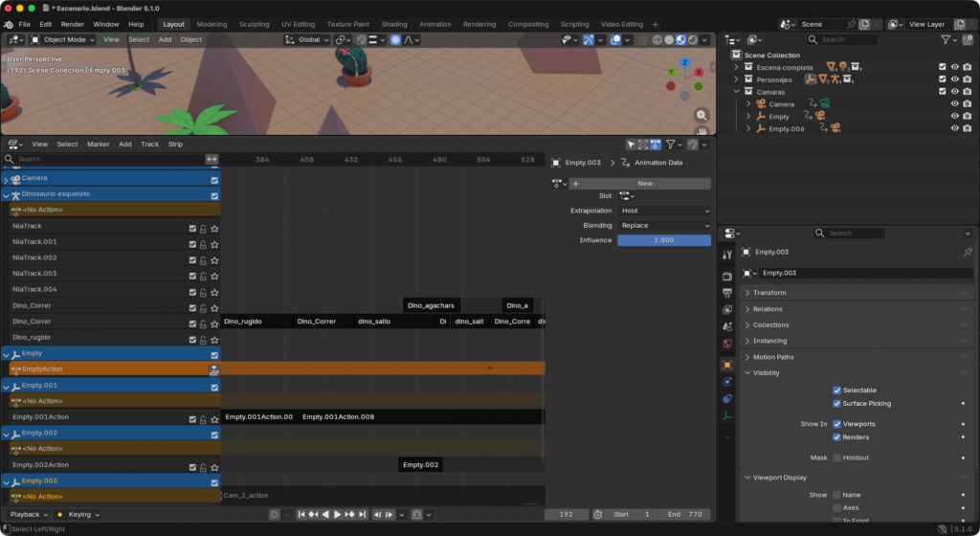Expand the Transform panel
This screenshot has height=536, width=980.
click(769, 293)
